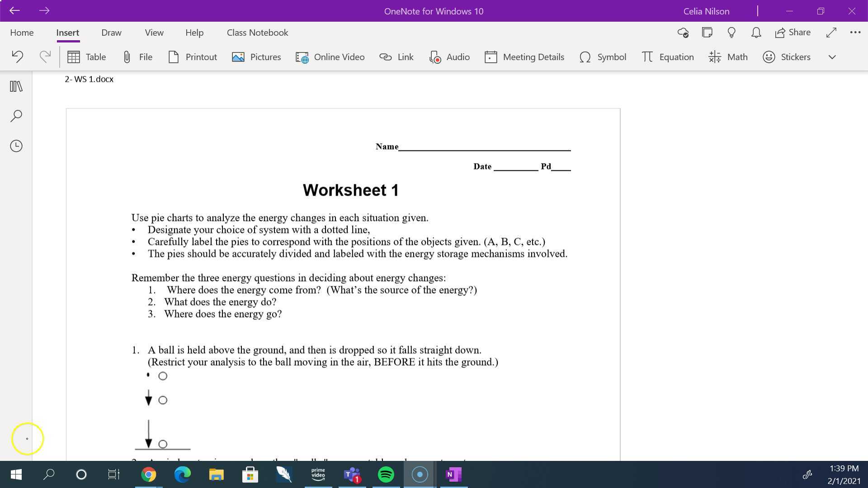Insert an Online Video

pyautogui.click(x=330, y=57)
